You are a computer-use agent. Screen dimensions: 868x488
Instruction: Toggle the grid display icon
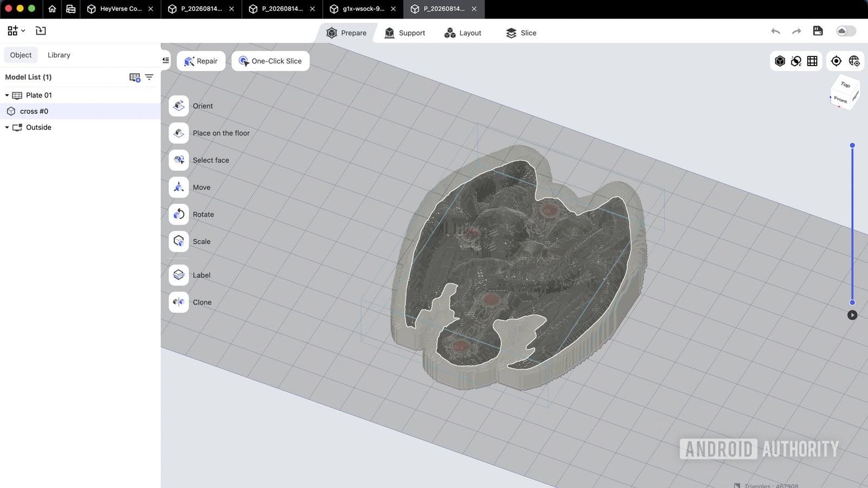tap(812, 61)
